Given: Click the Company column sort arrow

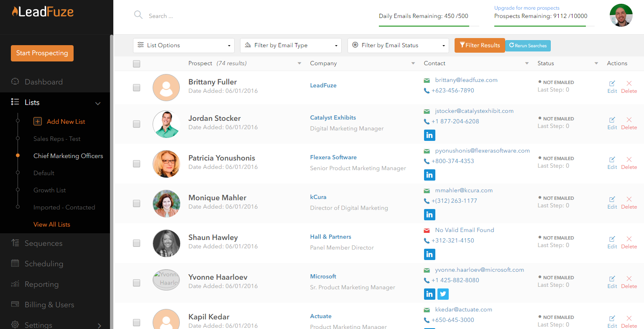Looking at the screenshot, I should [413, 64].
